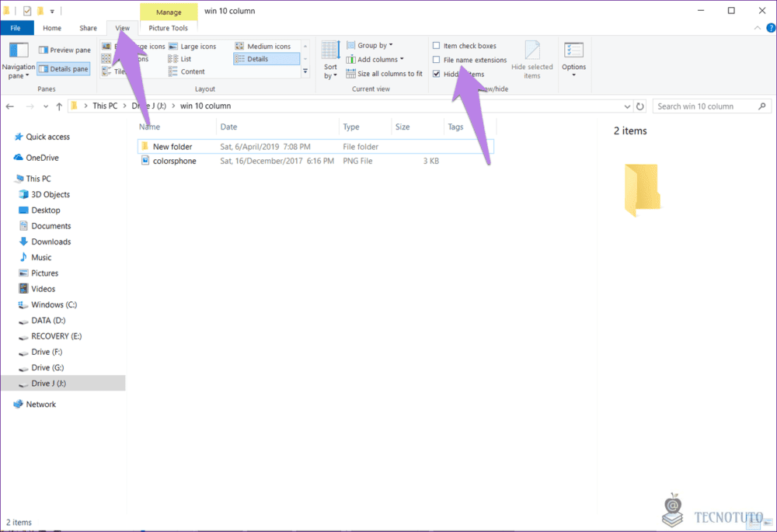Toggle the Details pane

click(64, 69)
